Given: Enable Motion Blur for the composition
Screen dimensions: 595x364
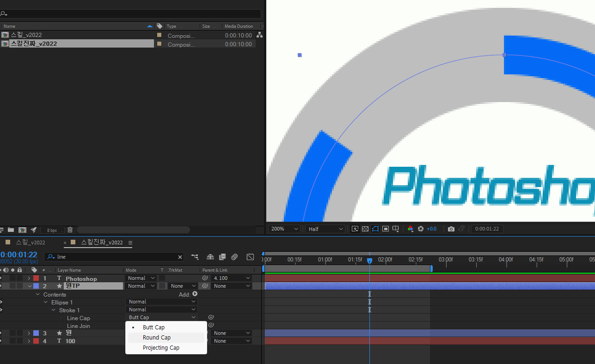Looking at the screenshot, I should click(234, 257).
